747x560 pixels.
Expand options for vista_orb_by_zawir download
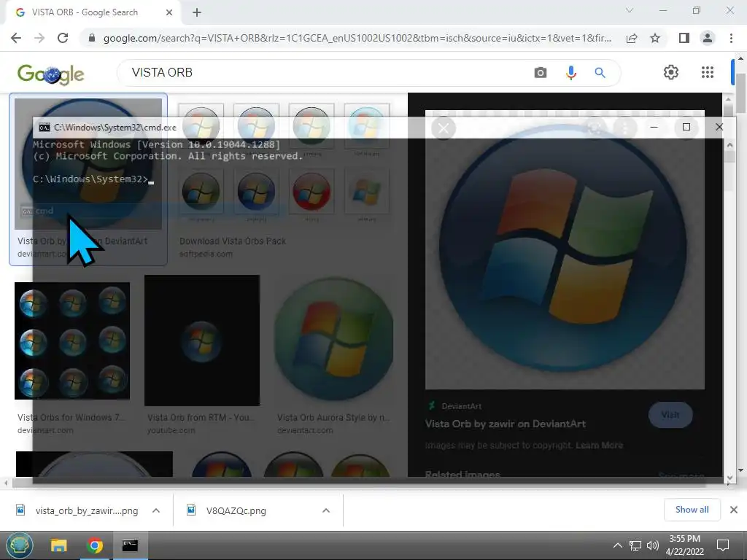(x=156, y=510)
